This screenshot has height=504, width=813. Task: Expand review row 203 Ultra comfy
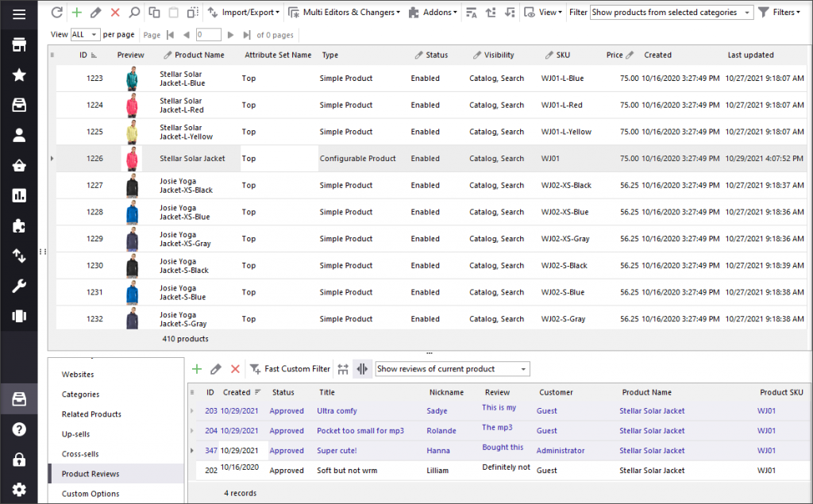[192, 411]
